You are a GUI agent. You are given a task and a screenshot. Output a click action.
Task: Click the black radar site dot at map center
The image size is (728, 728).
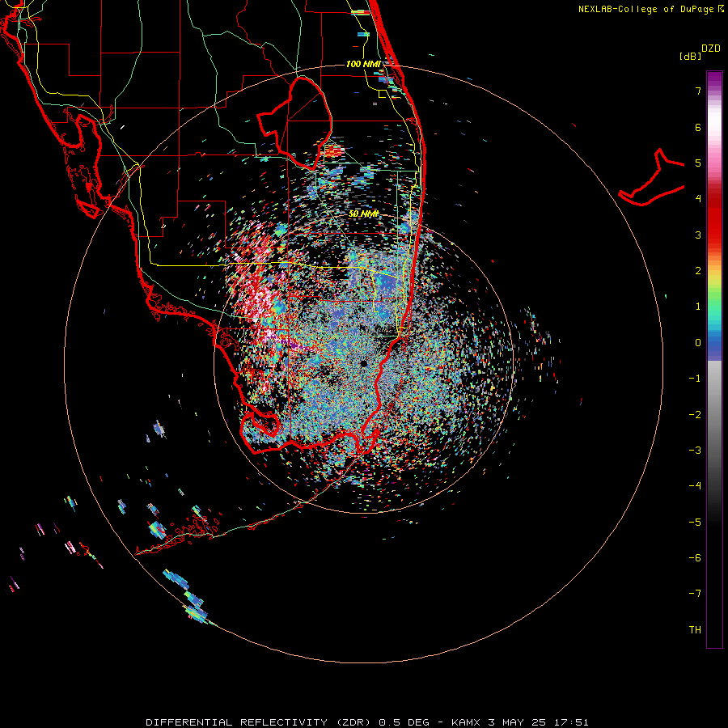pos(363,363)
